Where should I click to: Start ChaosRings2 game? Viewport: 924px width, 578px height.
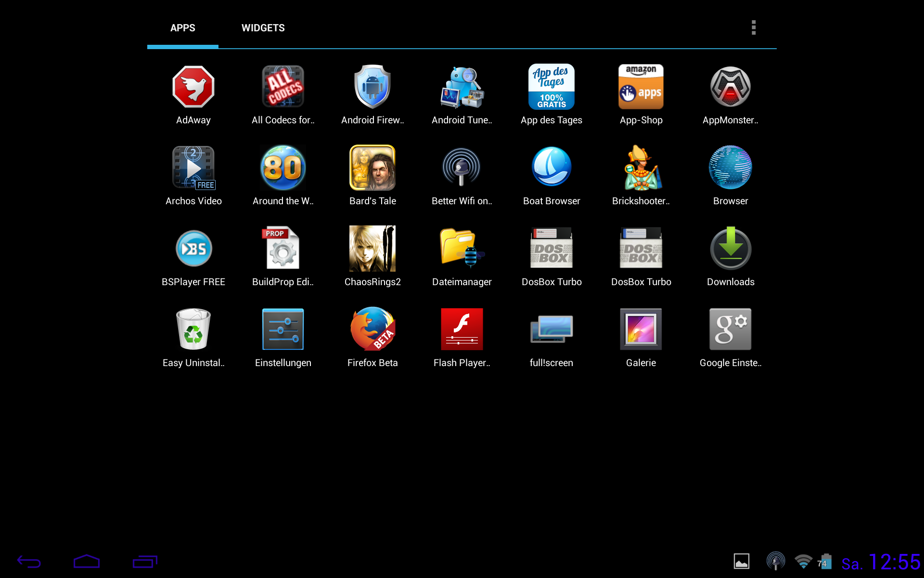pos(372,249)
